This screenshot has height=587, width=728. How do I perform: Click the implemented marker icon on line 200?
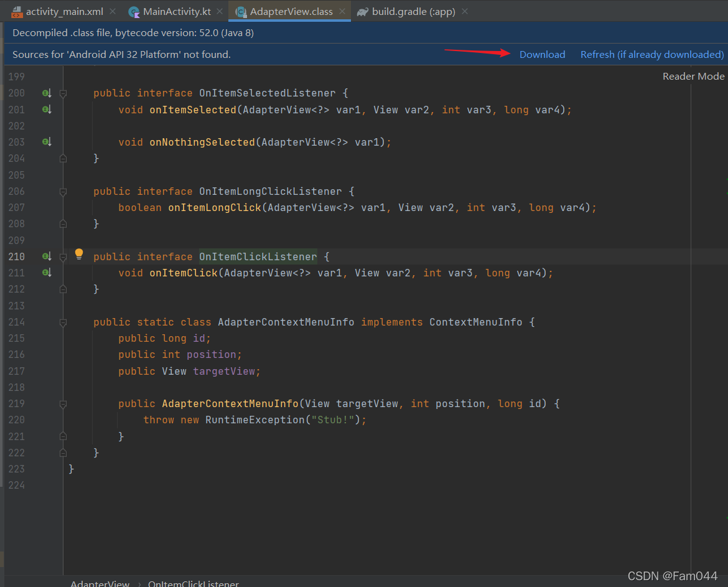[47, 93]
